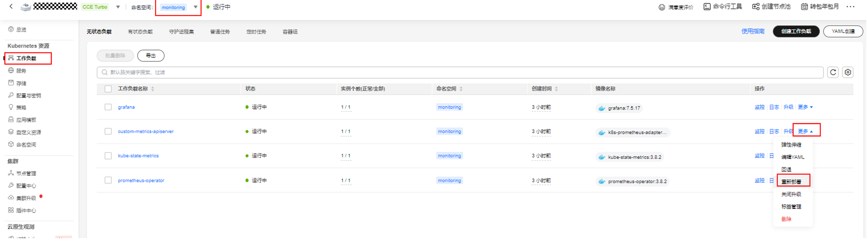Click the refresh icon beside search bar
The image size is (868, 241).
click(833, 72)
